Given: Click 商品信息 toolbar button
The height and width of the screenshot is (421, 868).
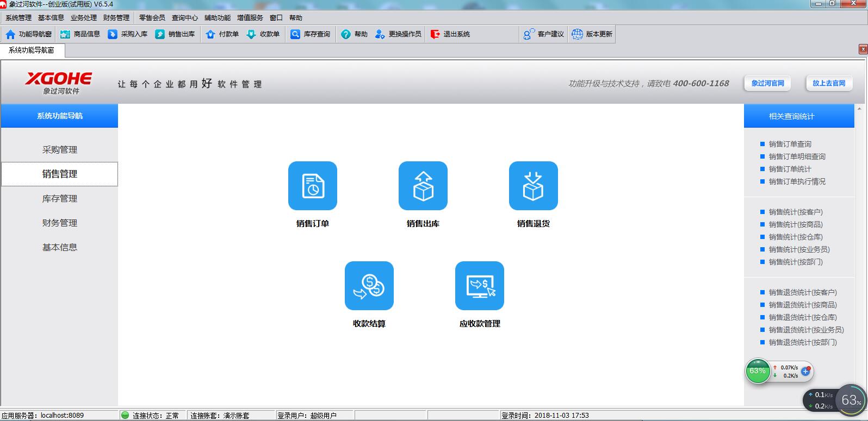Looking at the screenshot, I should (x=80, y=34).
